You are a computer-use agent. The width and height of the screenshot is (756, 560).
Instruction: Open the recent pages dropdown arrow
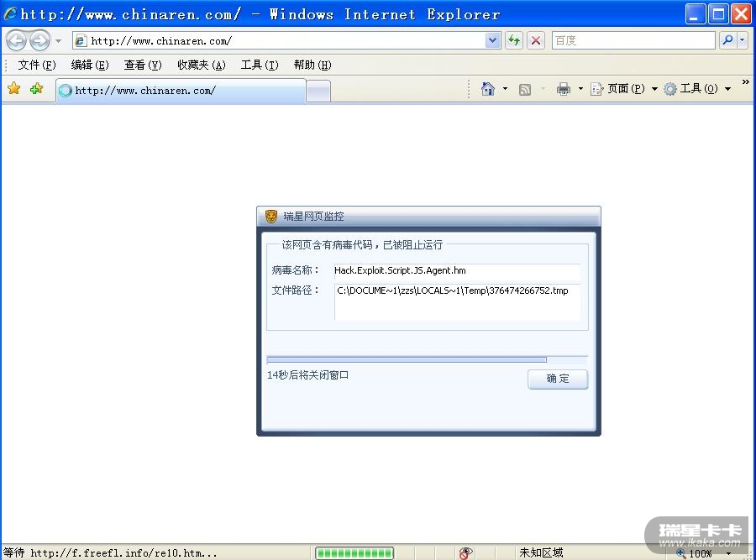click(x=58, y=41)
